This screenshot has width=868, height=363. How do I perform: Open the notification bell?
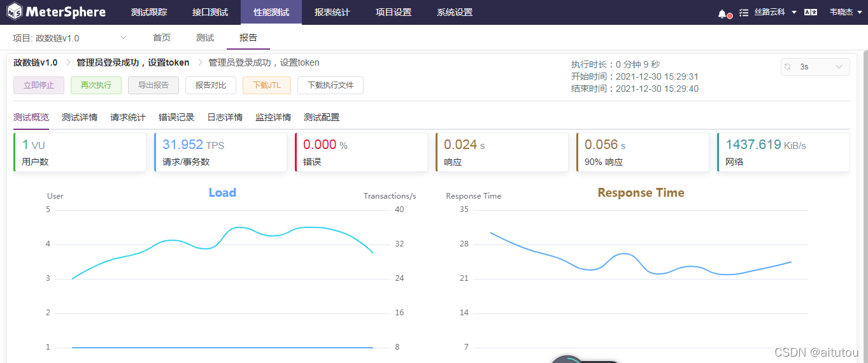pyautogui.click(x=722, y=13)
